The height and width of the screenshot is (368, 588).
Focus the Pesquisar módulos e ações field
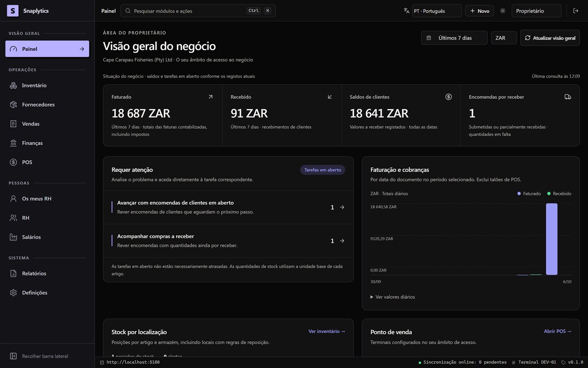pos(198,11)
